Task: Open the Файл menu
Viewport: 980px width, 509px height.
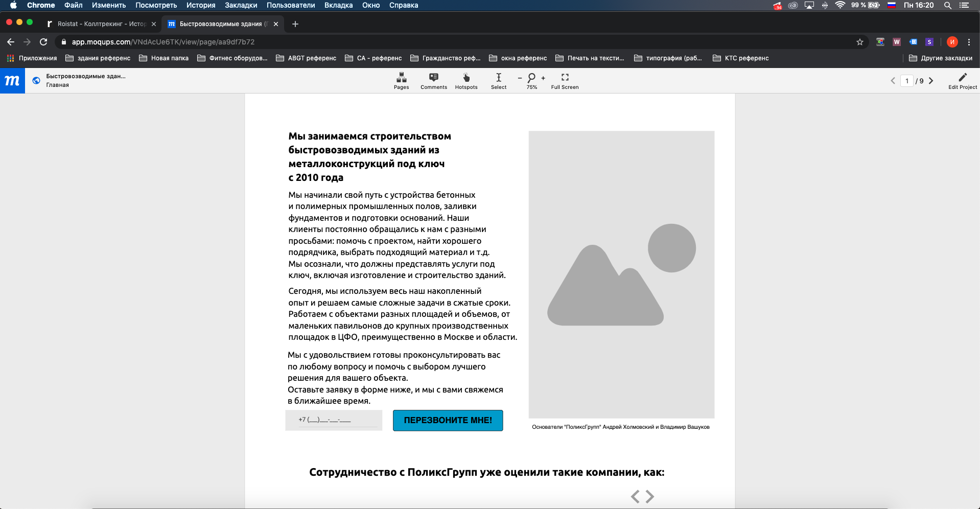Action: [x=74, y=5]
